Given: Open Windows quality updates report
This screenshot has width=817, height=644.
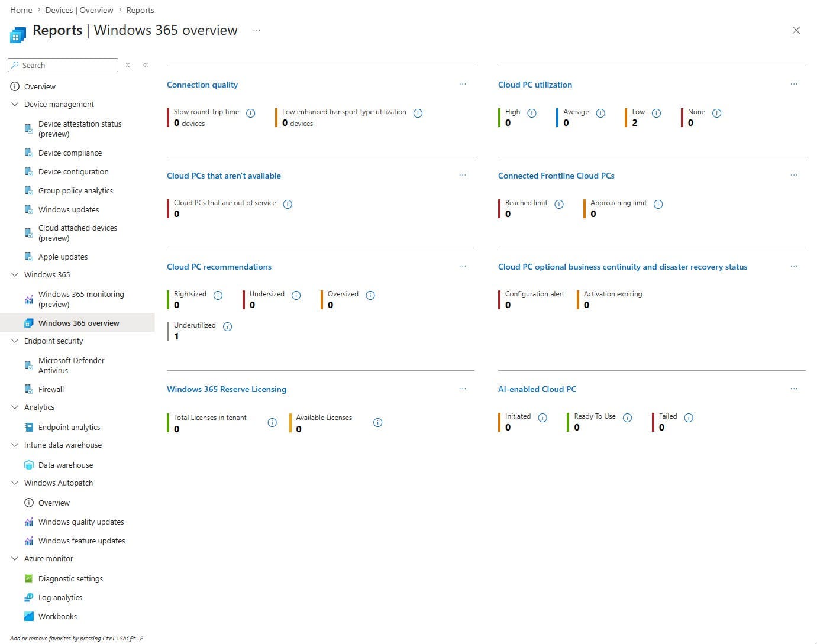Looking at the screenshot, I should (81, 522).
